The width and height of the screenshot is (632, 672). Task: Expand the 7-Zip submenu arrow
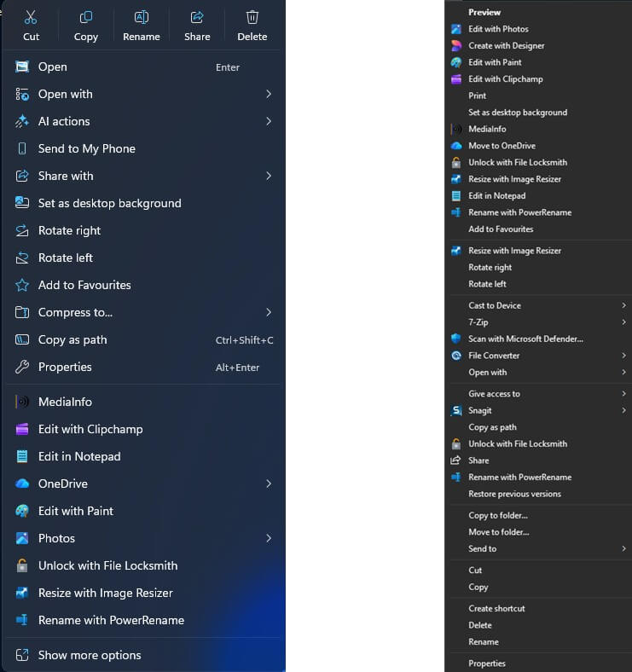click(623, 322)
